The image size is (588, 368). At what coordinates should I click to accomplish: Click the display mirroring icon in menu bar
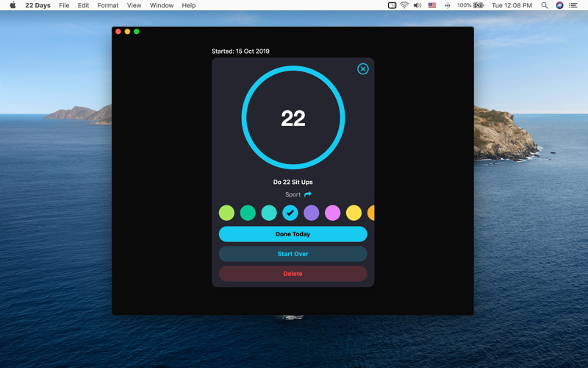click(392, 5)
